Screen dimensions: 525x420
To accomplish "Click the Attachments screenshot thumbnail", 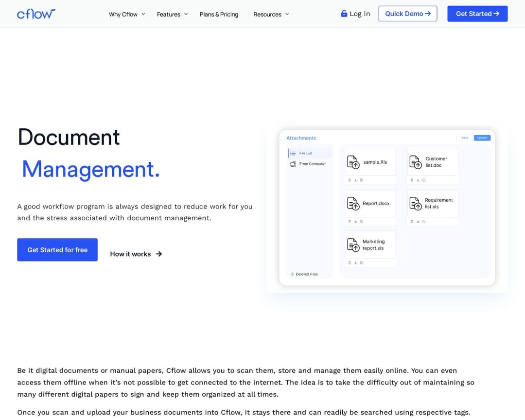I will point(387,208).
